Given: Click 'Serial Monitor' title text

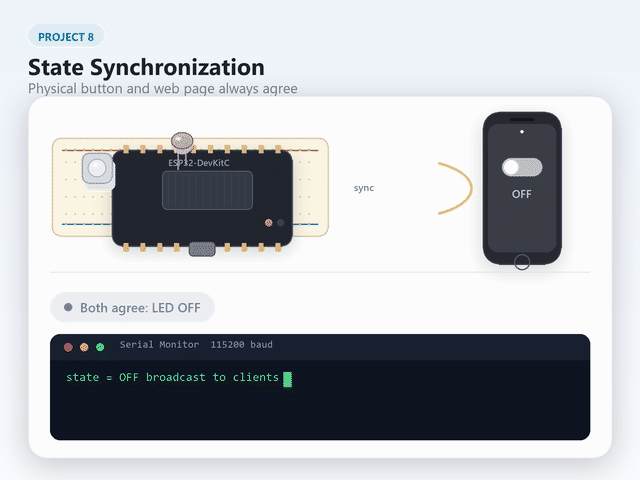Looking at the screenshot, I should tap(159, 344).
